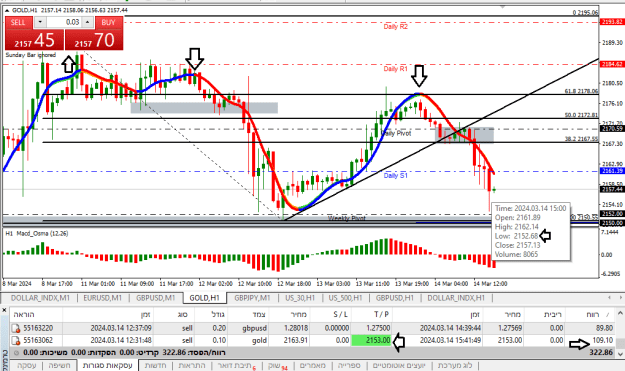Click the BUY price tile 2157.70

coord(94,40)
